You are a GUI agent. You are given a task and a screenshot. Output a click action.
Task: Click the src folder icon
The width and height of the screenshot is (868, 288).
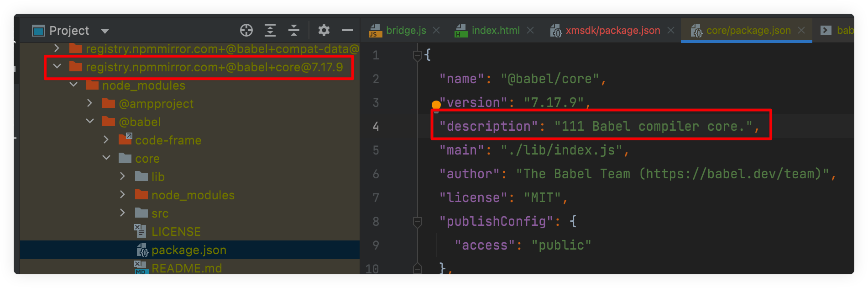[141, 213]
